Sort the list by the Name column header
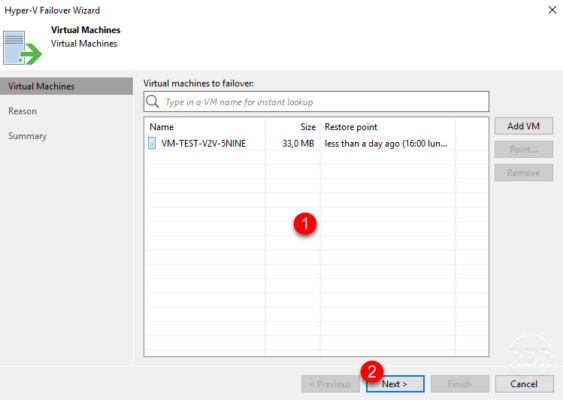 click(x=205, y=127)
